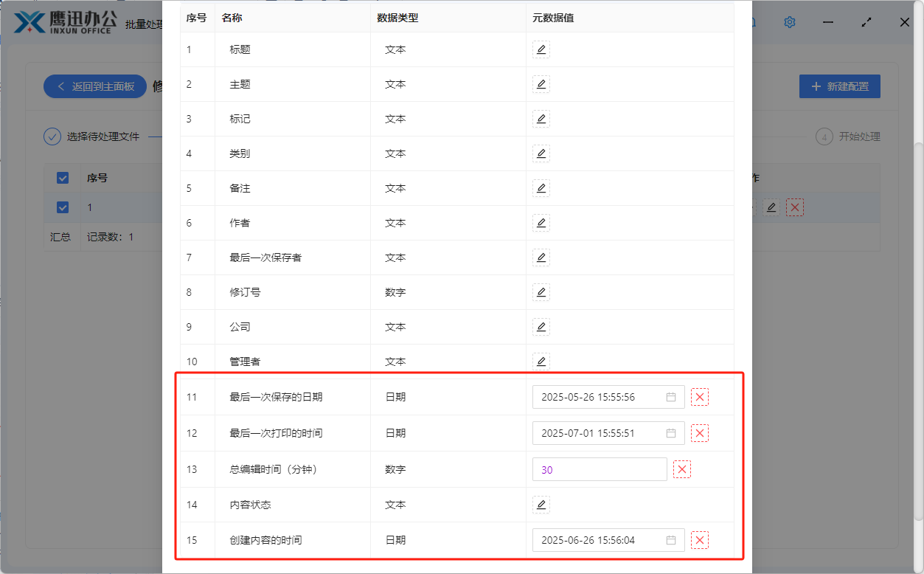The height and width of the screenshot is (574, 924).
Task: Click the 2025-07-01 15:55:51 date field
Action: pos(608,433)
